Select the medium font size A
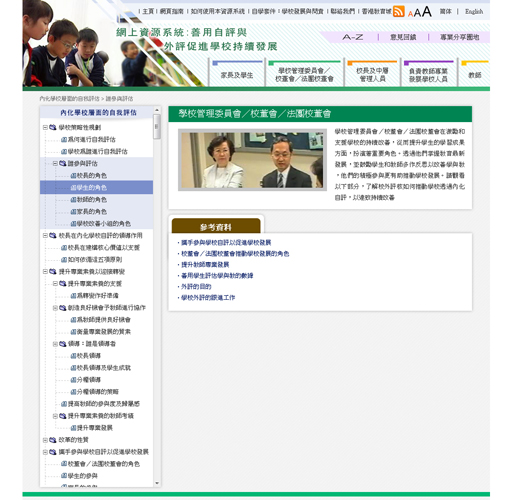This screenshot has width=512, height=500. pos(417,13)
